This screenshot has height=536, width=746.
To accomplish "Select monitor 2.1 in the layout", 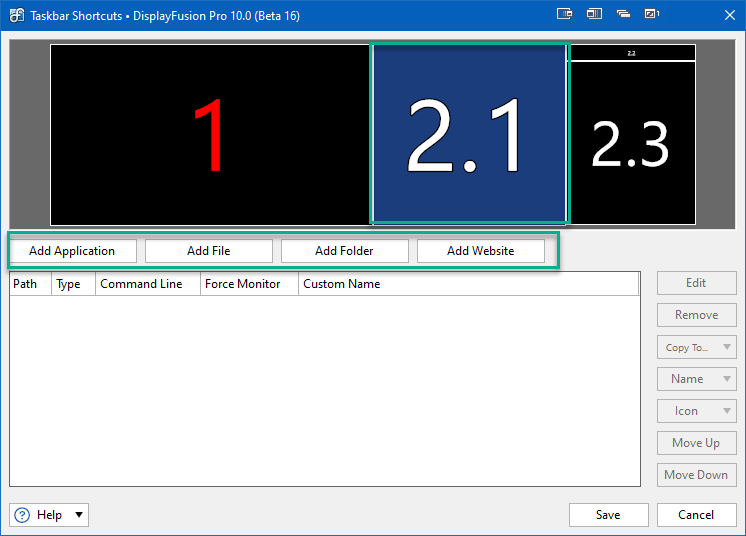I will [x=469, y=135].
